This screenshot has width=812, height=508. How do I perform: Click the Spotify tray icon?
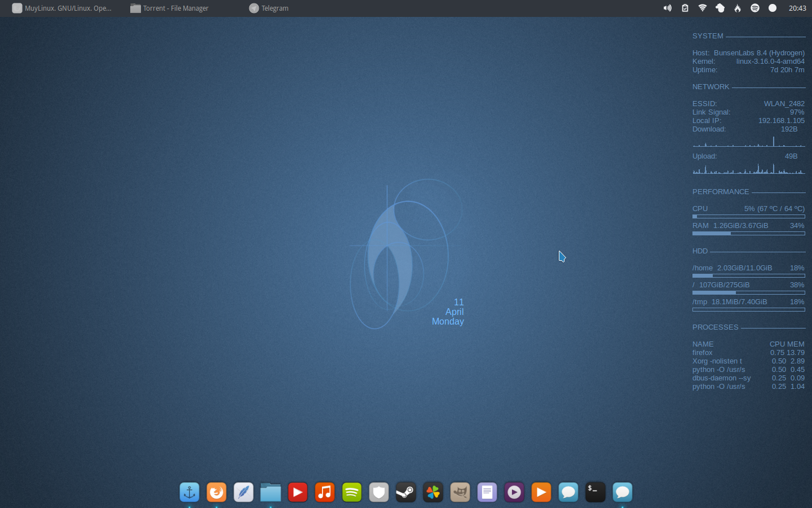[755, 8]
